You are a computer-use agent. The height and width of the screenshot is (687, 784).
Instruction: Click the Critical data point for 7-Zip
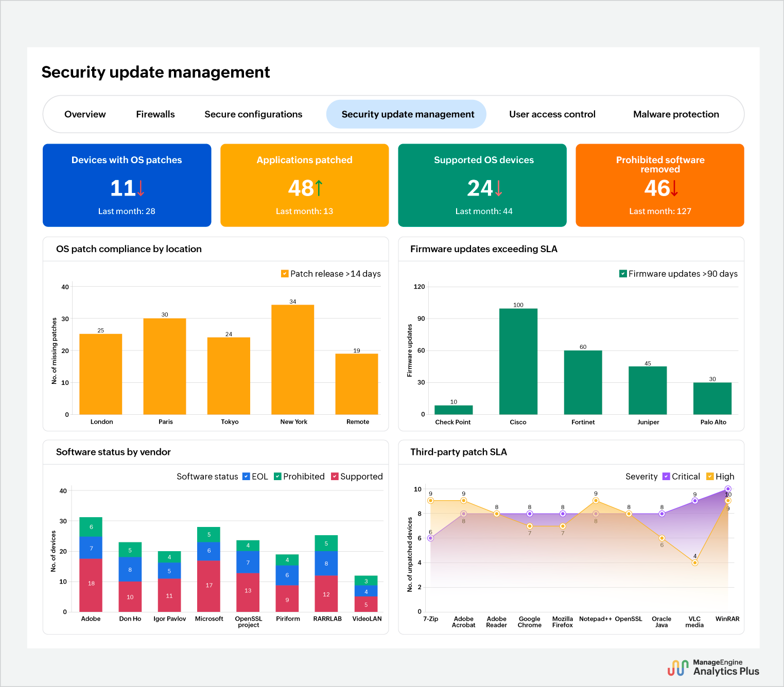pos(430,538)
